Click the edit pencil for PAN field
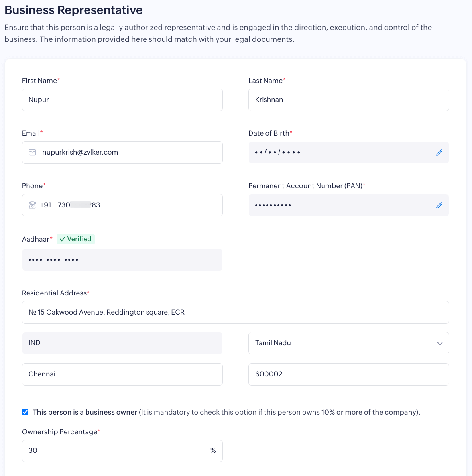The image size is (472, 476). tap(439, 205)
